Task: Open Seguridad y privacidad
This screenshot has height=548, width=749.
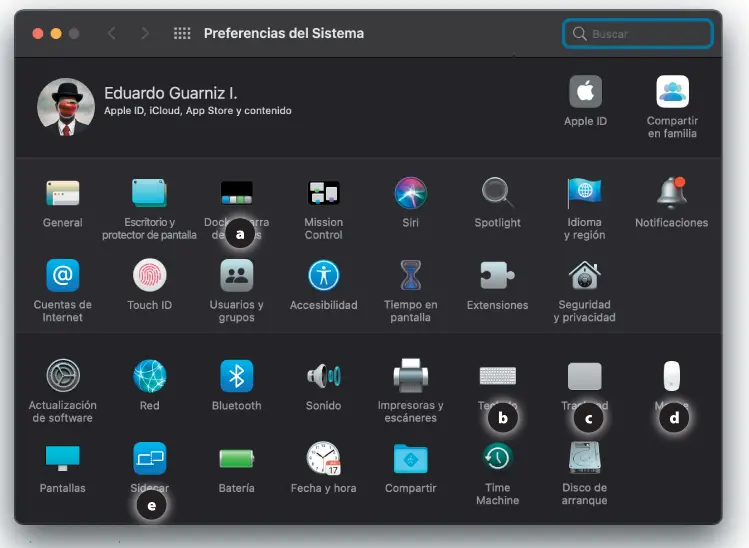Action: click(x=584, y=275)
